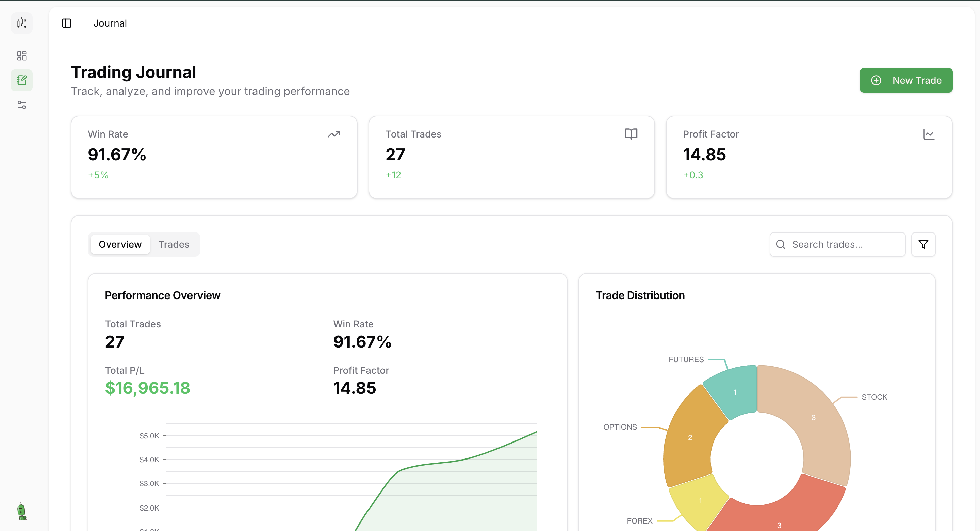Toggle the sidebar panel icon
The height and width of the screenshot is (531, 980).
[x=67, y=23]
